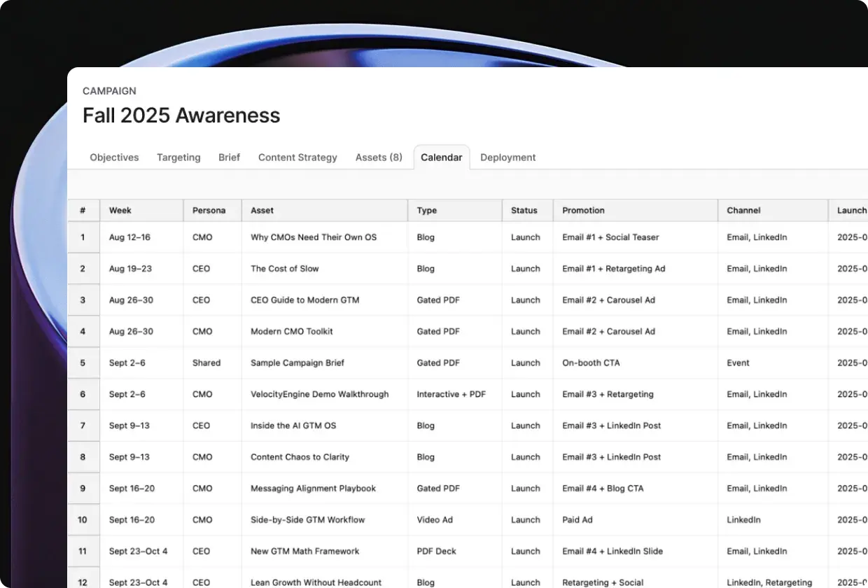The height and width of the screenshot is (588, 868).
Task: Click the "Inside the AI GTM OS" cell
Action: coord(325,426)
